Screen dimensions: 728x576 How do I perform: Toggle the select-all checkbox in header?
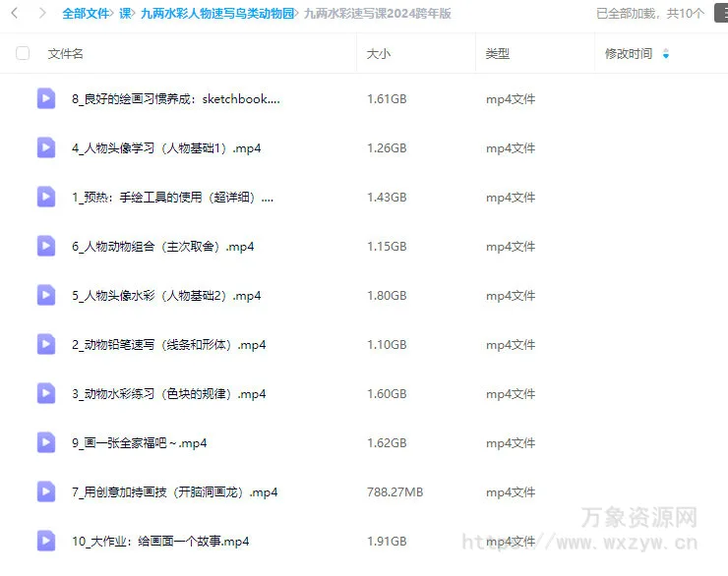tap(23, 53)
